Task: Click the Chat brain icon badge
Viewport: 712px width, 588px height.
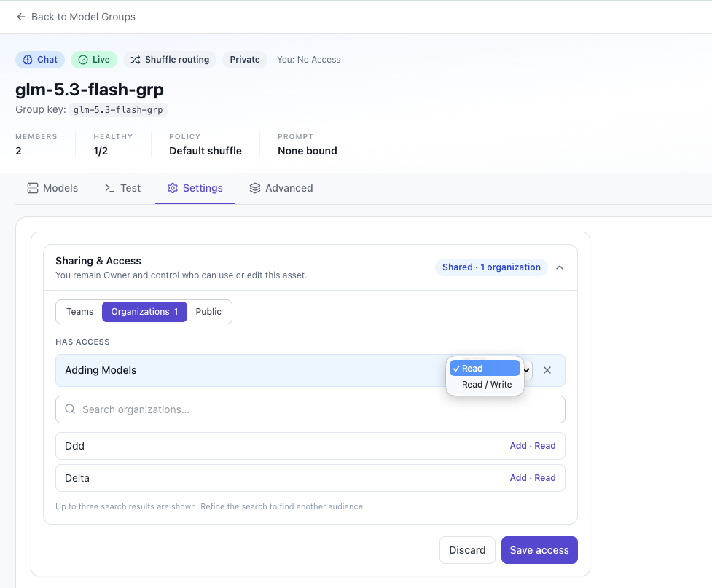Action: point(28,60)
